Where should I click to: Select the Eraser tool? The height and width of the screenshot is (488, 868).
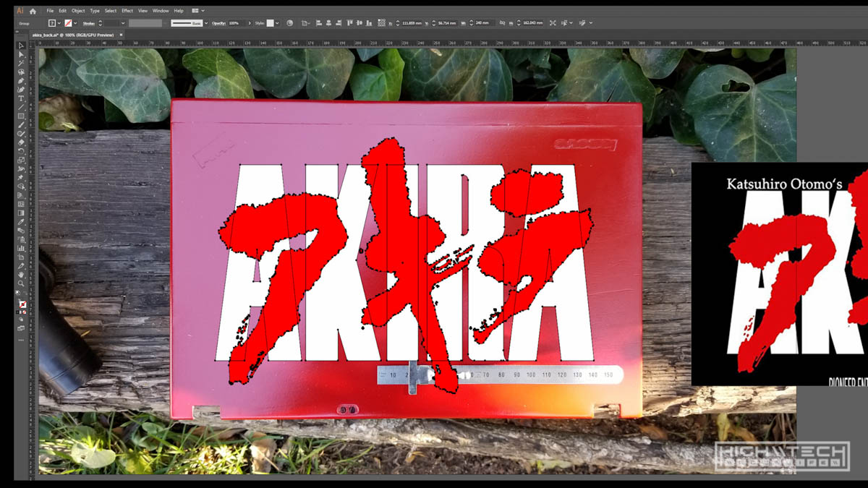pos(21,142)
